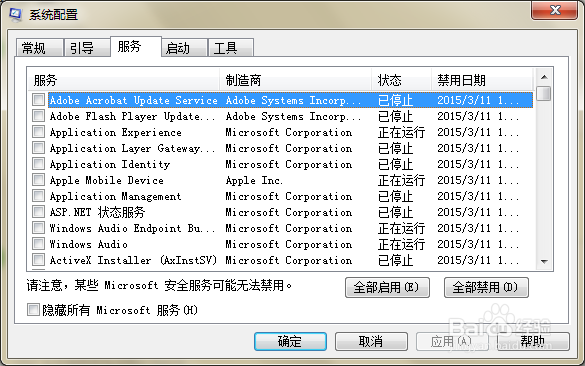
Task: Sort by the 状态 column header
Action: tap(401, 80)
